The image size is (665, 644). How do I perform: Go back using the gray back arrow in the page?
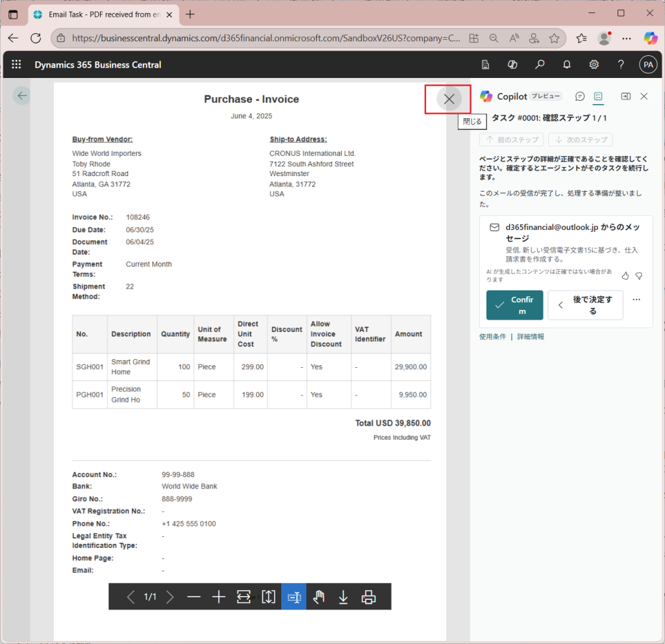(22, 96)
